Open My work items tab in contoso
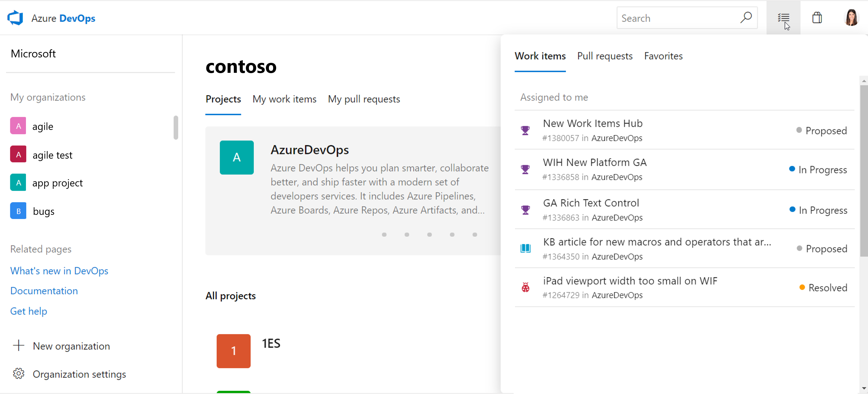 tap(284, 98)
